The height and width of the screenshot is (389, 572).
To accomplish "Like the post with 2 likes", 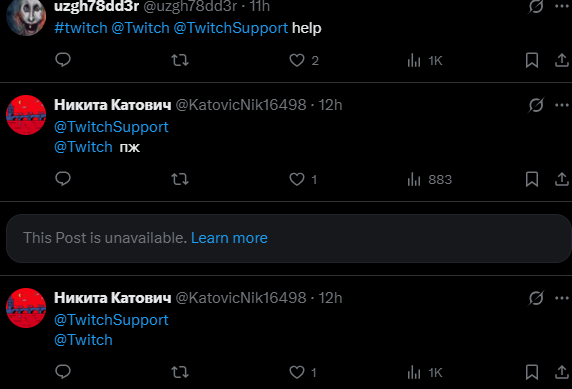I will (x=297, y=60).
